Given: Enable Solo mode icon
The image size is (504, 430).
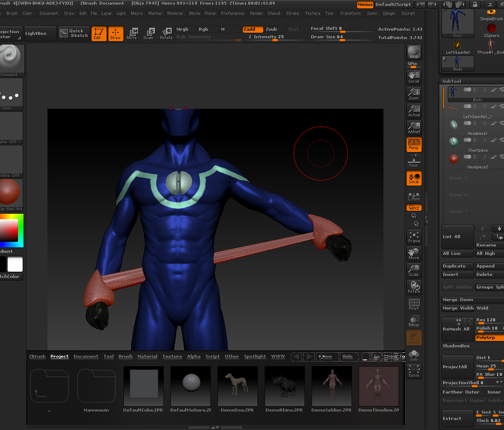Looking at the screenshot, I should pos(414,354).
